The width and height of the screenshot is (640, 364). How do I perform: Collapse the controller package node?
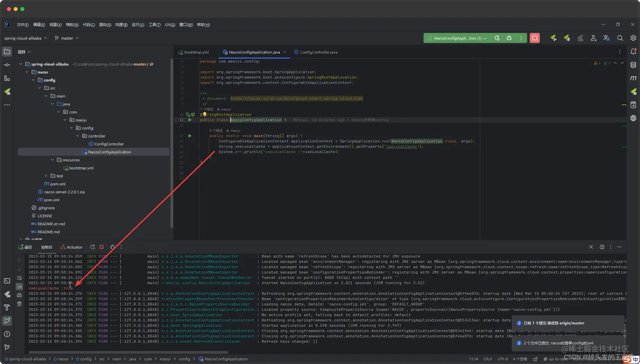coord(78,136)
